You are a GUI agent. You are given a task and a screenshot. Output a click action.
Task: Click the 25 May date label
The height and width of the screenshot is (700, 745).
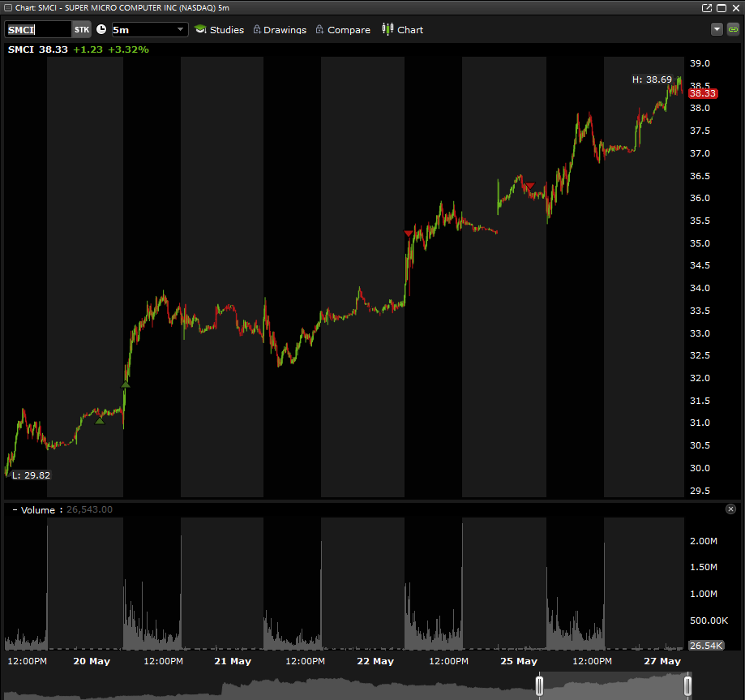point(519,661)
